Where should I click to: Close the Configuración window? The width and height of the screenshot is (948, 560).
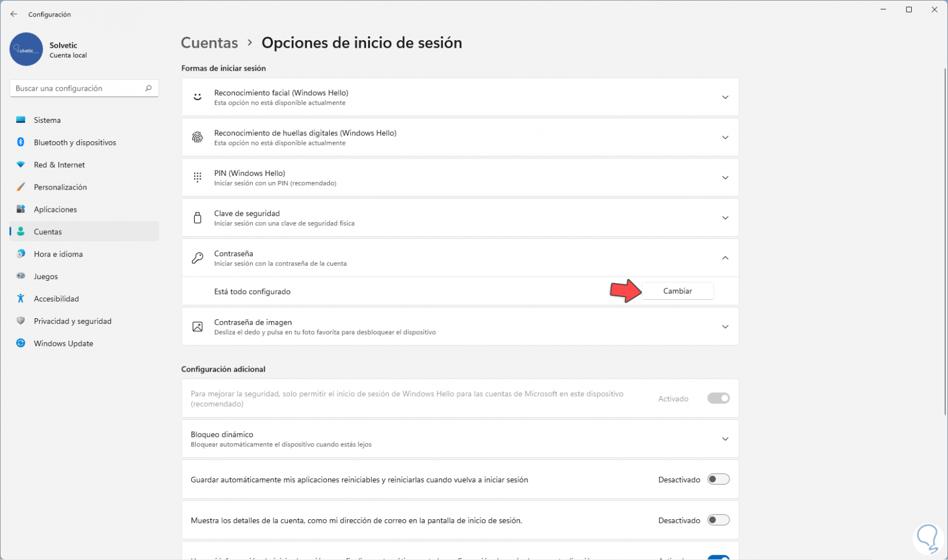click(x=935, y=10)
